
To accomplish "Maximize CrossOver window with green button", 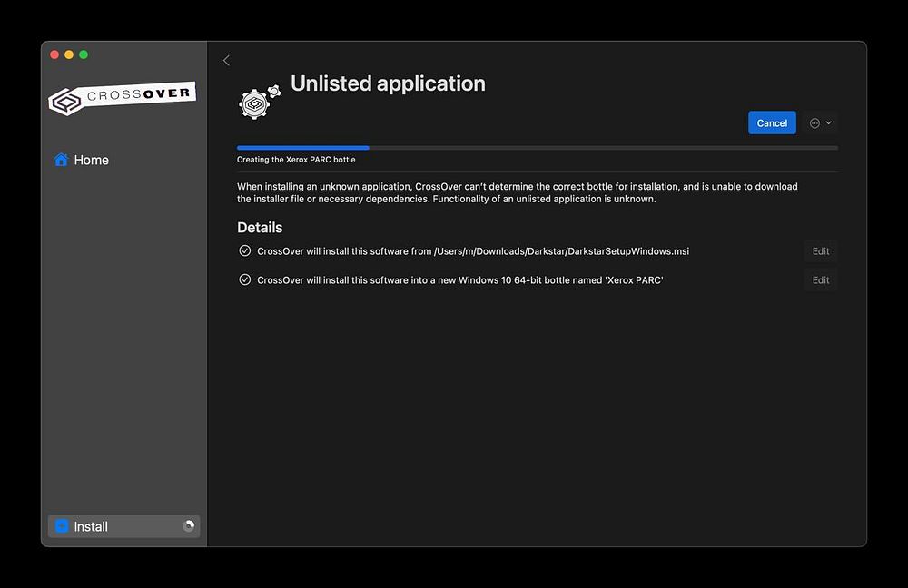I will [84, 54].
